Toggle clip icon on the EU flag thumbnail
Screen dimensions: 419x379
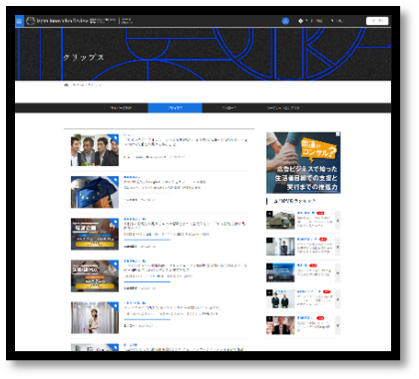click(114, 180)
